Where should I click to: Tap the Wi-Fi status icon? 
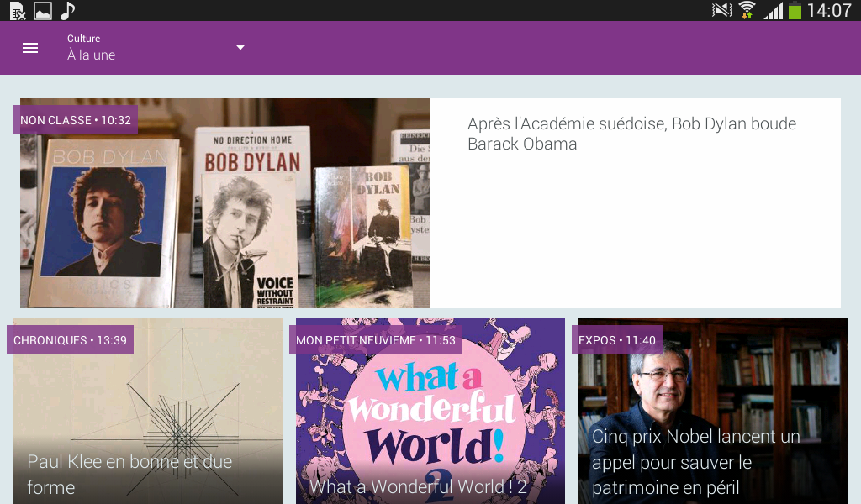coord(745,10)
